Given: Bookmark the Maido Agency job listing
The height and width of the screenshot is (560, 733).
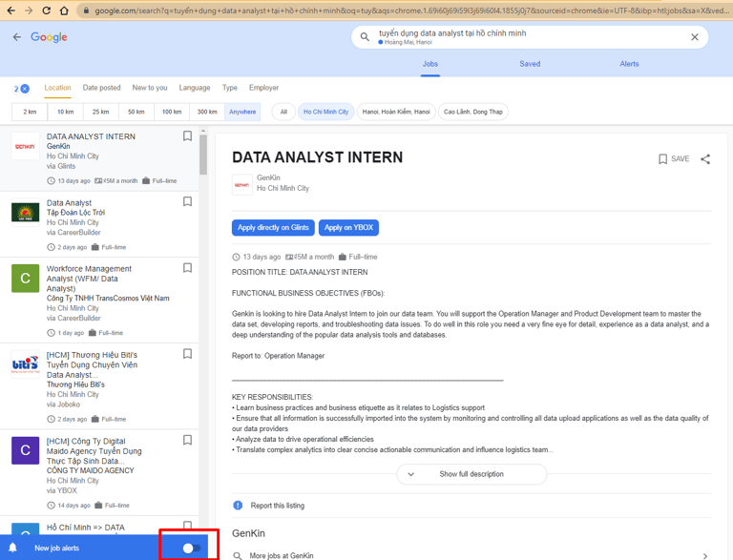Looking at the screenshot, I should pos(187,440).
